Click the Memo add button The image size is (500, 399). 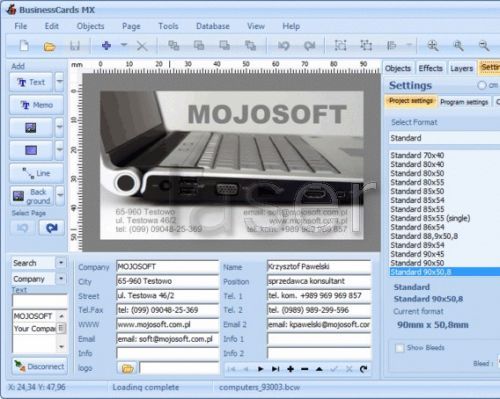point(37,105)
